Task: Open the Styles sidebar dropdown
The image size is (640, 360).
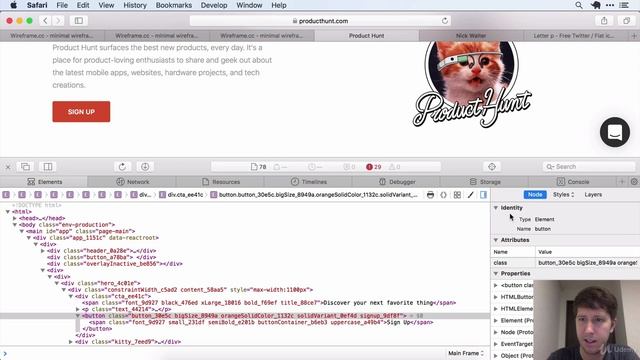Action: (x=564, y=195)
